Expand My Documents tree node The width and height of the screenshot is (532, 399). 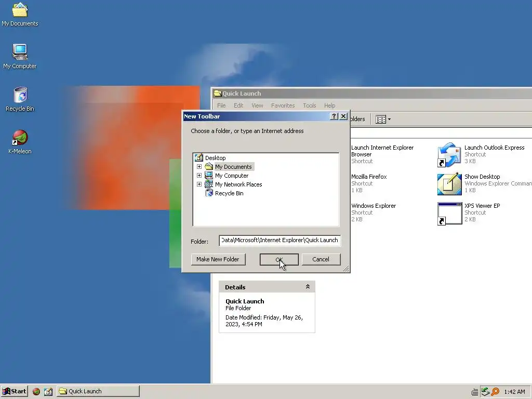(x=199, y=167)
